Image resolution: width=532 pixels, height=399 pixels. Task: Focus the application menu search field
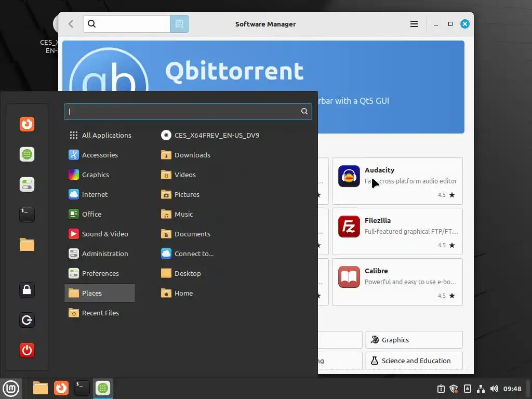(188, 112)
